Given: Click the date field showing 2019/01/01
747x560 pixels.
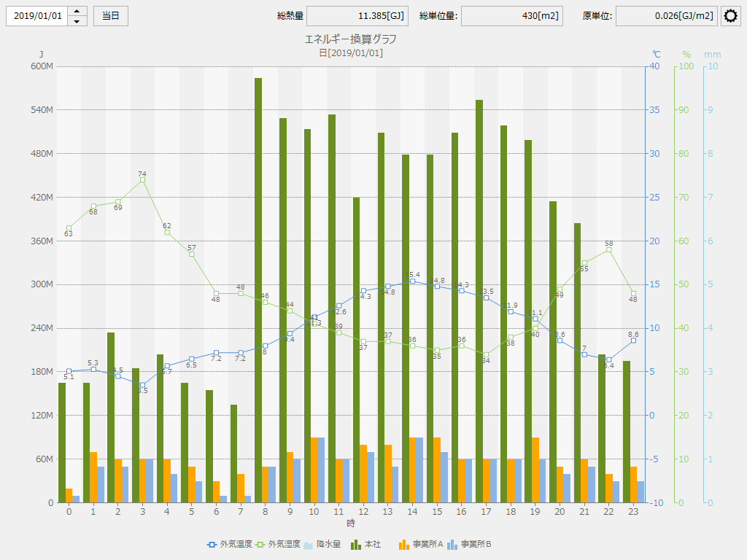Looking at the screenshot, I should (37, 16).
